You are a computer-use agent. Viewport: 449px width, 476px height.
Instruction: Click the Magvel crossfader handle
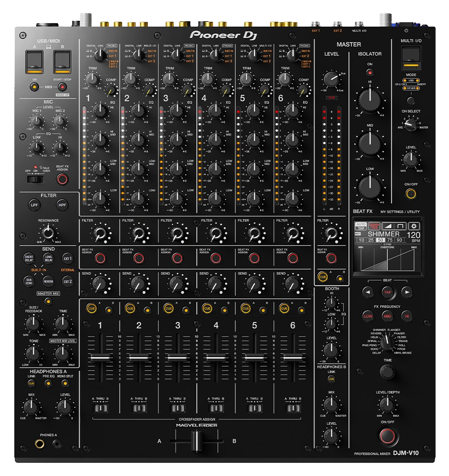(197, 441)
